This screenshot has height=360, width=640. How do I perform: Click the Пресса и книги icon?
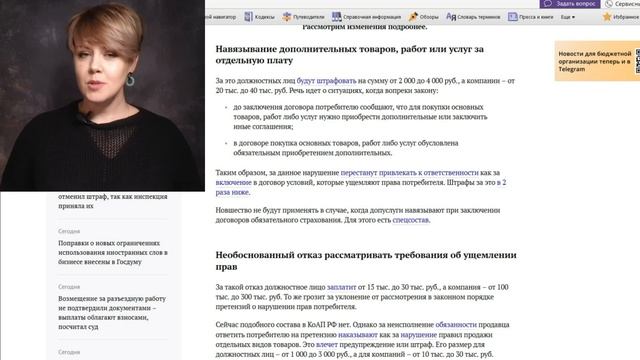click(513, 17)
